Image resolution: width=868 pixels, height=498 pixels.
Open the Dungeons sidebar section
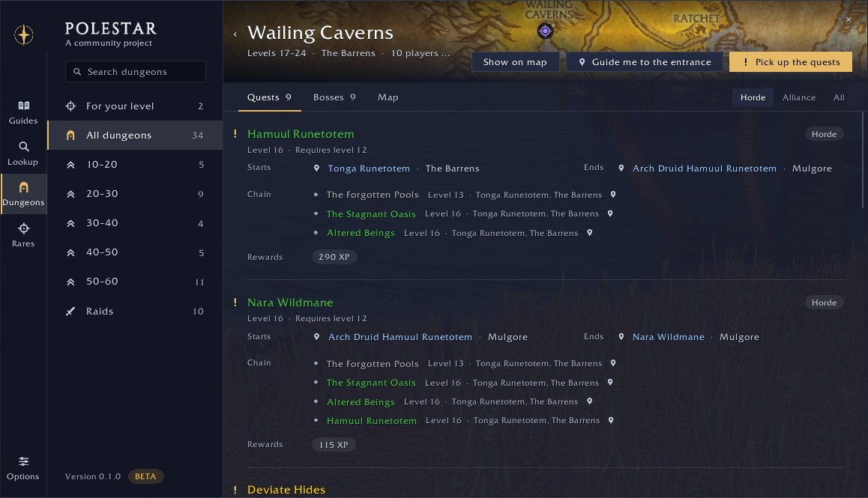click(23, 194)
